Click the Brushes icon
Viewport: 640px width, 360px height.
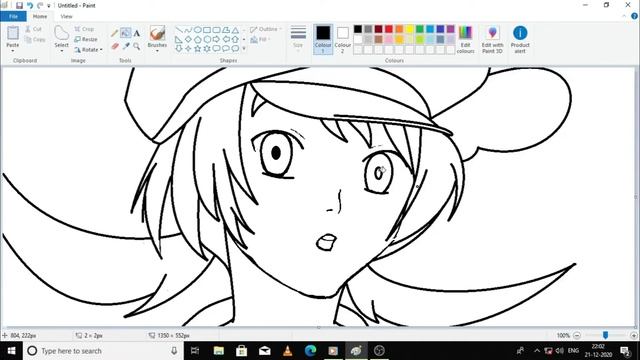coord(157,33)
